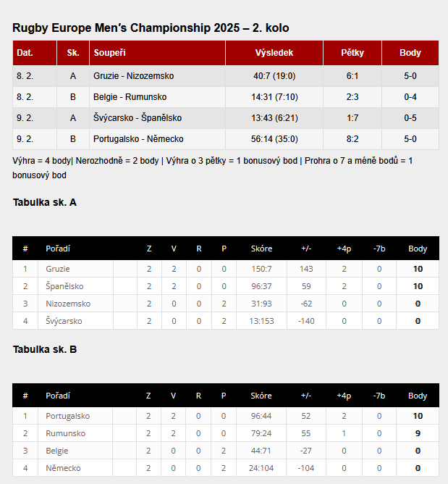This screenshot has width=448, height=484.
Task: Select the "Soupeři" column header
Action: point(106,53)
